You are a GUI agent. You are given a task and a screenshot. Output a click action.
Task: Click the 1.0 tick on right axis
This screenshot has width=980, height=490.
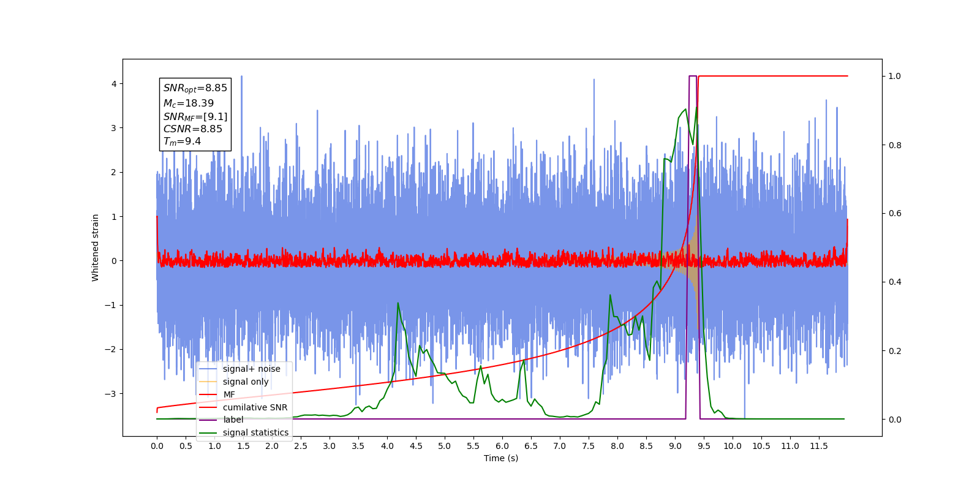pos(895,77)
